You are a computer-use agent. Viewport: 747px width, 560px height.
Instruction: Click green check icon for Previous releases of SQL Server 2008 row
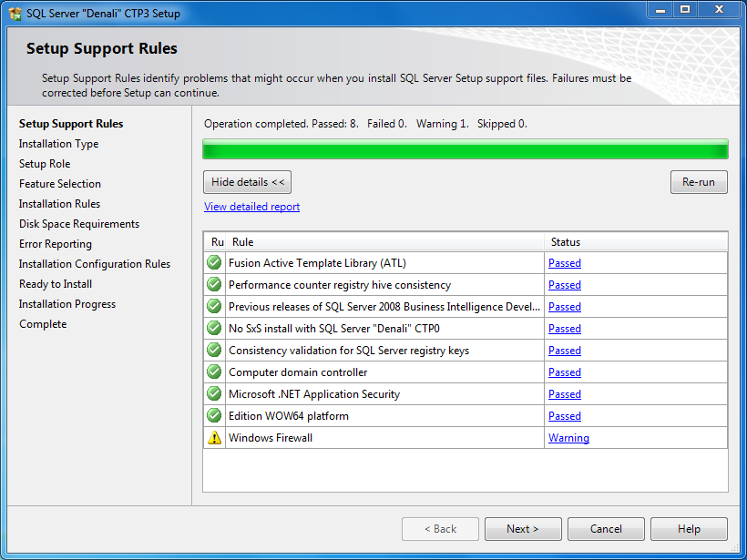214,306
